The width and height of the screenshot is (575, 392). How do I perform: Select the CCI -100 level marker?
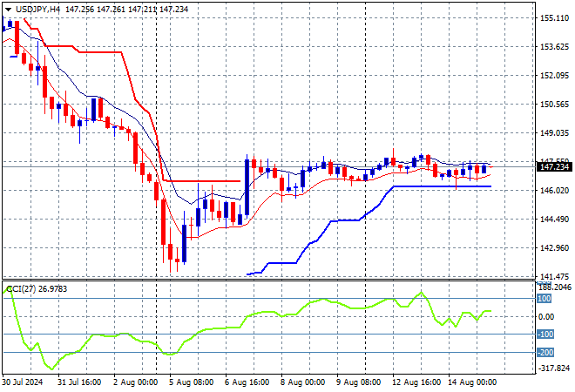(545, 334)
